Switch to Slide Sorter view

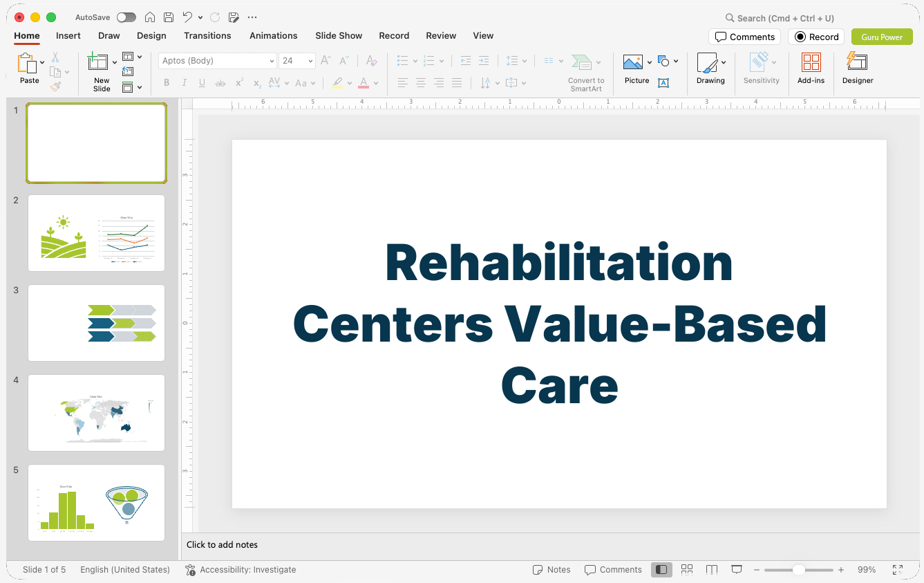(687, 569)
